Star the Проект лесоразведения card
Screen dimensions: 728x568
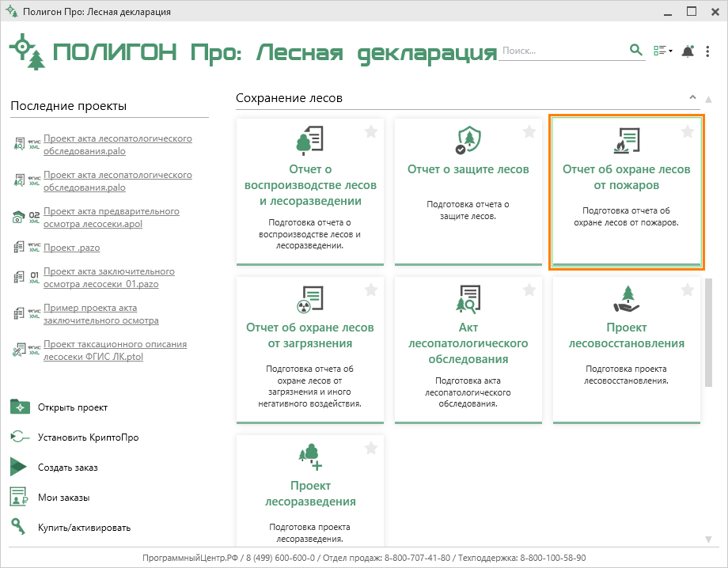(371, 449)
